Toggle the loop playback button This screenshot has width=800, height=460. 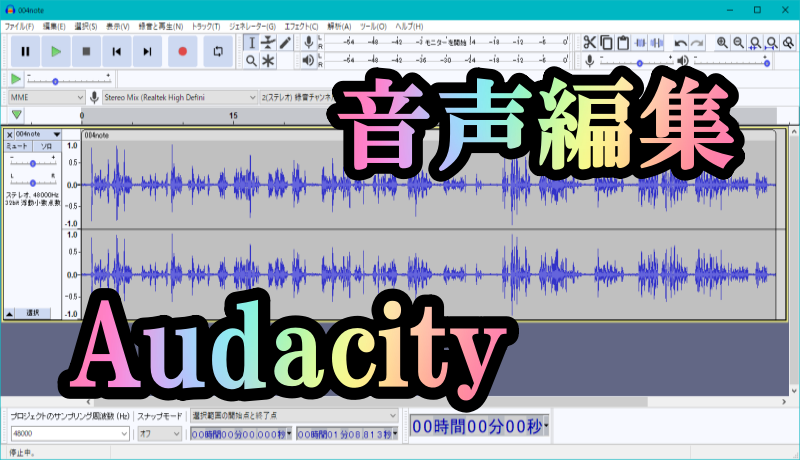[x=218, y=51]
